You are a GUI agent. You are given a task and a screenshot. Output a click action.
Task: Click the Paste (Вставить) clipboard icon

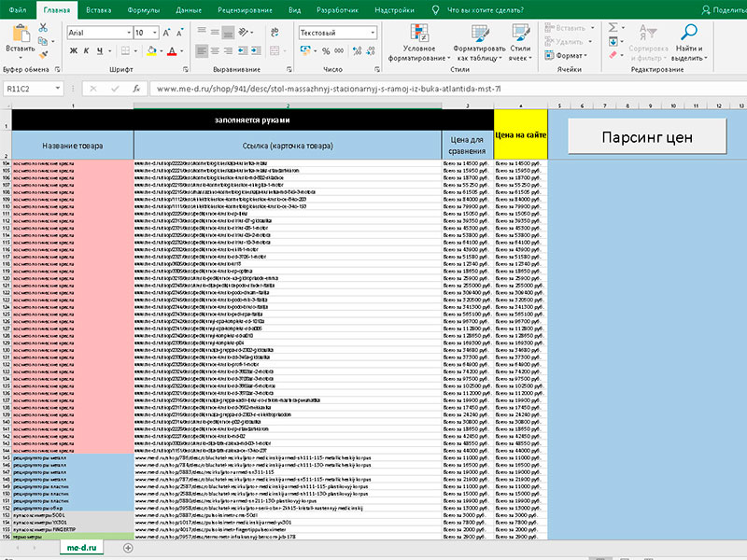21,35
